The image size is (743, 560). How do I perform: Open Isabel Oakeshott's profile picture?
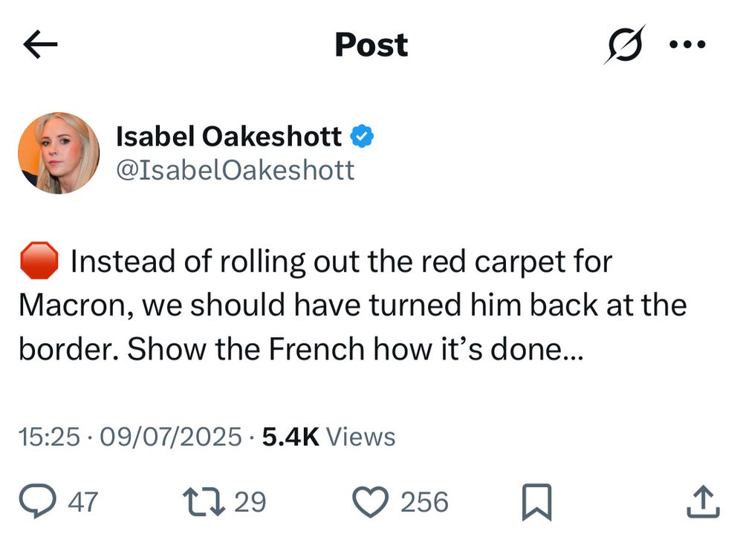point(59,153)
